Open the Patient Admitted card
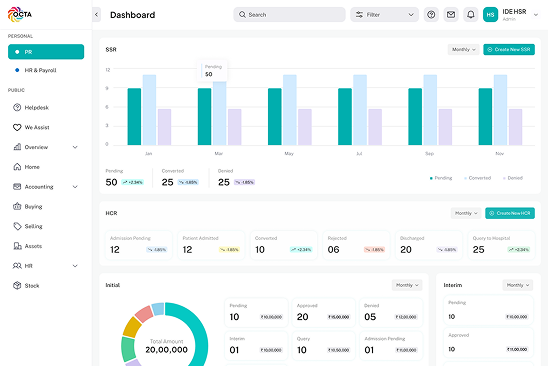Screen dimensions: 548x366 point(211,245)
